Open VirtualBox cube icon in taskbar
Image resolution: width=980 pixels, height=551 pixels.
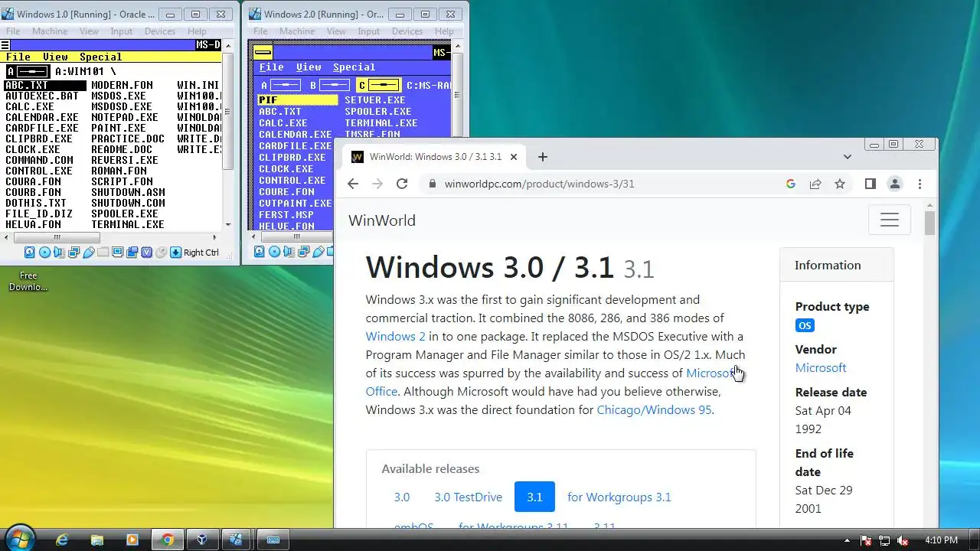coord(201,540)
